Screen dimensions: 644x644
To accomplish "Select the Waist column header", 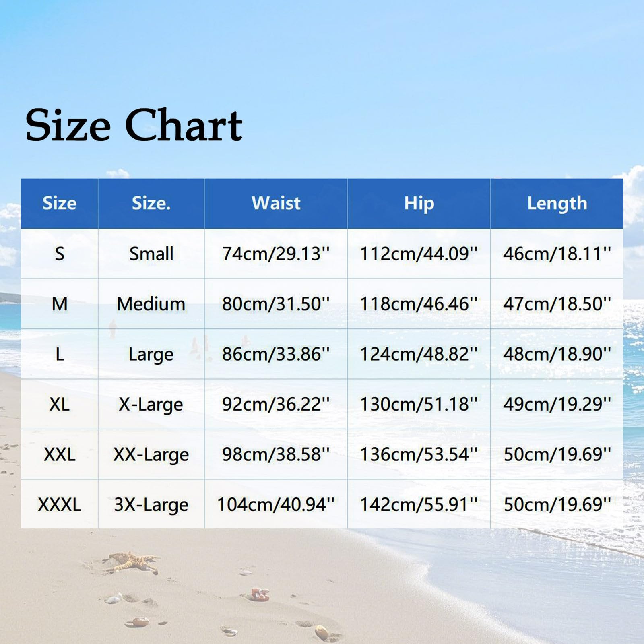I will 276,203.
